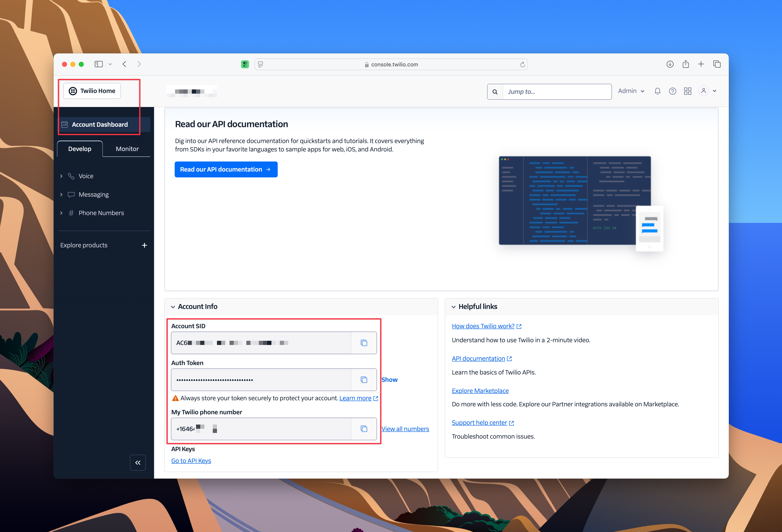Copy the Account SID value
The height and width of the screenshot is (532, 782).
tap(364, 343)
